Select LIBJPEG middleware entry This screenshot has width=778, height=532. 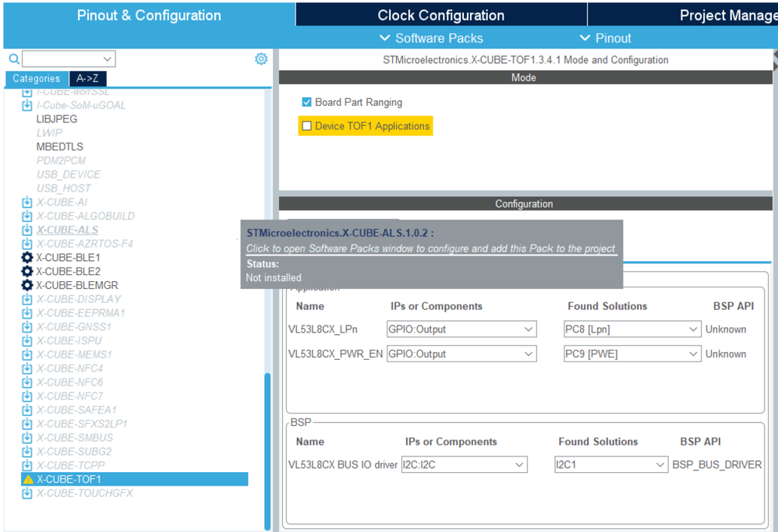click(x=57, y=119)
